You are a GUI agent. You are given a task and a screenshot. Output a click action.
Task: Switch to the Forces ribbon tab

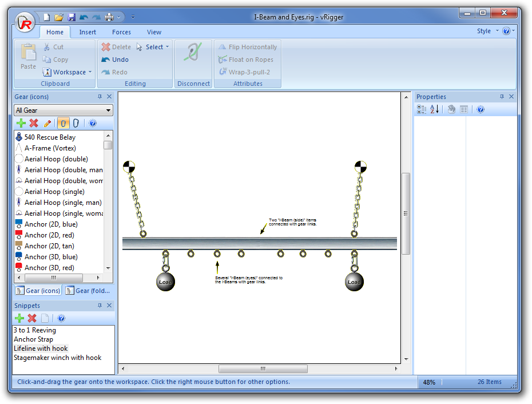[x=121, y=32]
